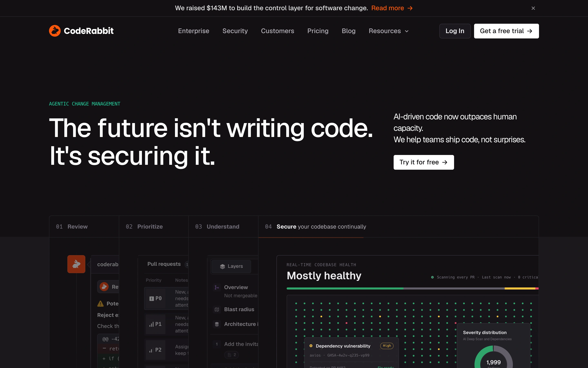
Task: Click the AGENTIC CHANGE MANAGEMENT label
Action: (x=85, y=104)
